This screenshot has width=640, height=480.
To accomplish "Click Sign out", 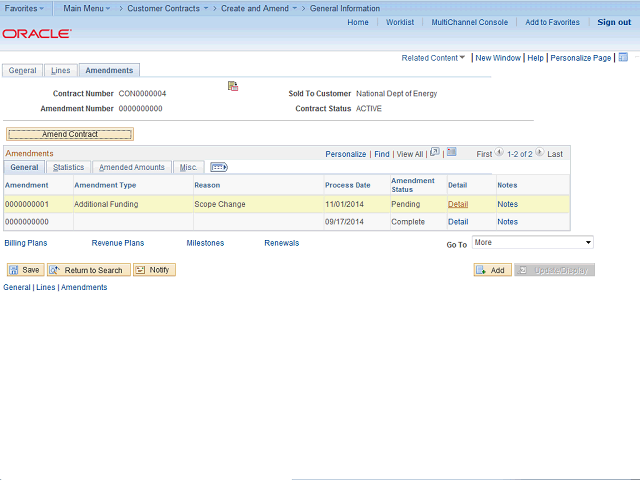I will (614, 22).
